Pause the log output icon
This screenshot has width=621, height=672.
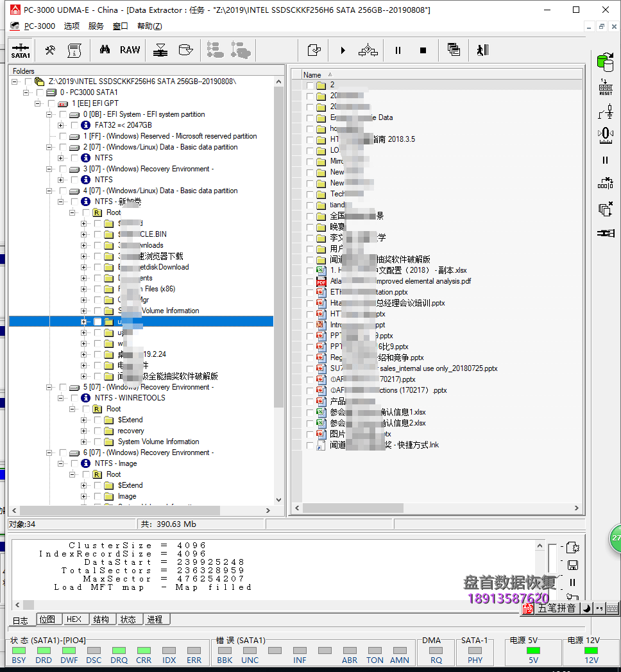(x=573, y=582)
